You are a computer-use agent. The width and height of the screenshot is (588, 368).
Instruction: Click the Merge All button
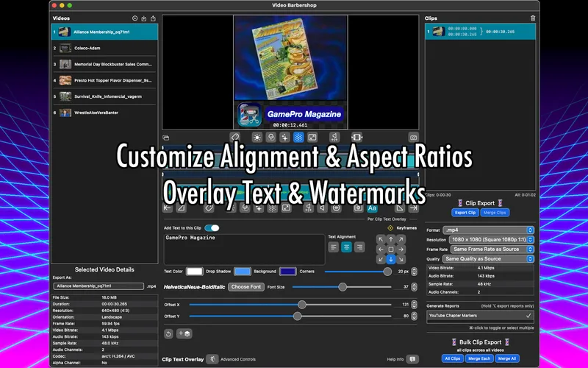[507, 358]
